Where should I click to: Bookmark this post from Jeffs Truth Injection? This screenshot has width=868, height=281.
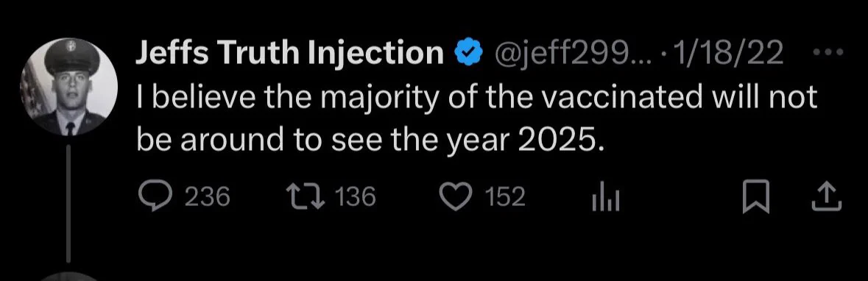[755, 197]
